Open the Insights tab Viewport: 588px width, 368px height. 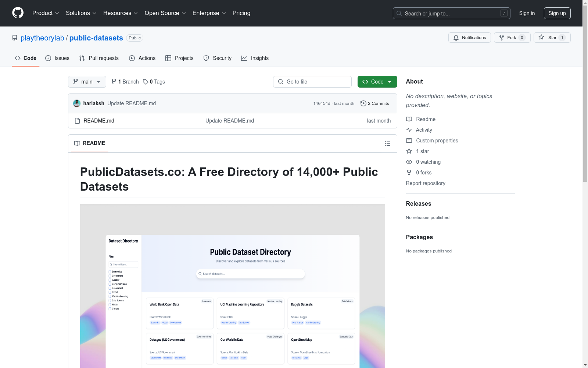255,58
